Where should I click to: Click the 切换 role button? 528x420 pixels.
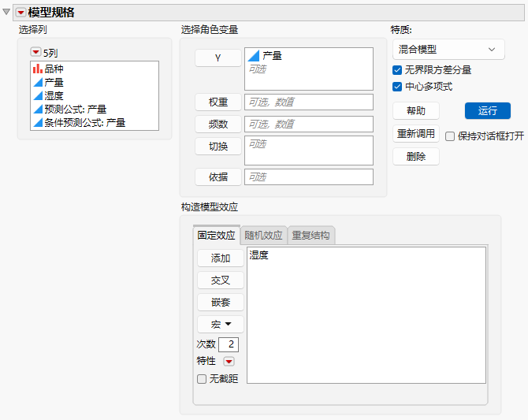point(218,147)
